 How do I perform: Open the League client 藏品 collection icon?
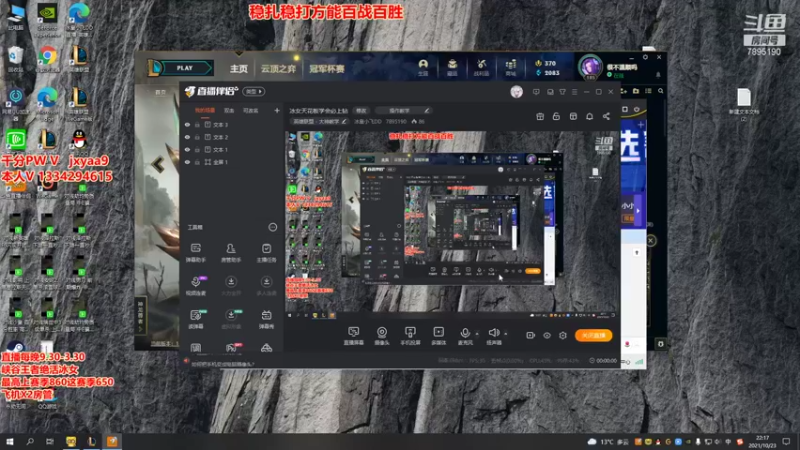[452, 67]
